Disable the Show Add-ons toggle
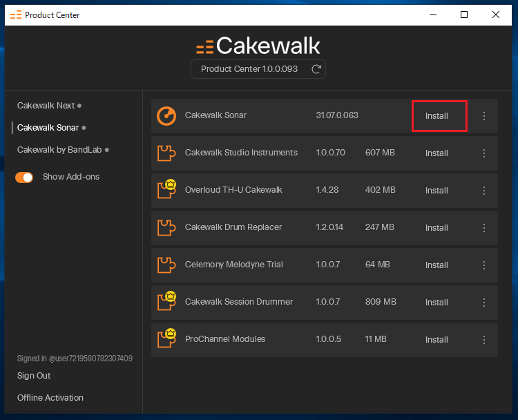Screen dimensions: 518x420 (24, 178)
